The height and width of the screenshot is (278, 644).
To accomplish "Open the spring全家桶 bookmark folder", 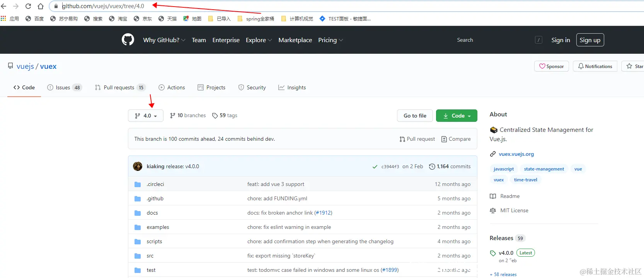I will click(256, 19).
